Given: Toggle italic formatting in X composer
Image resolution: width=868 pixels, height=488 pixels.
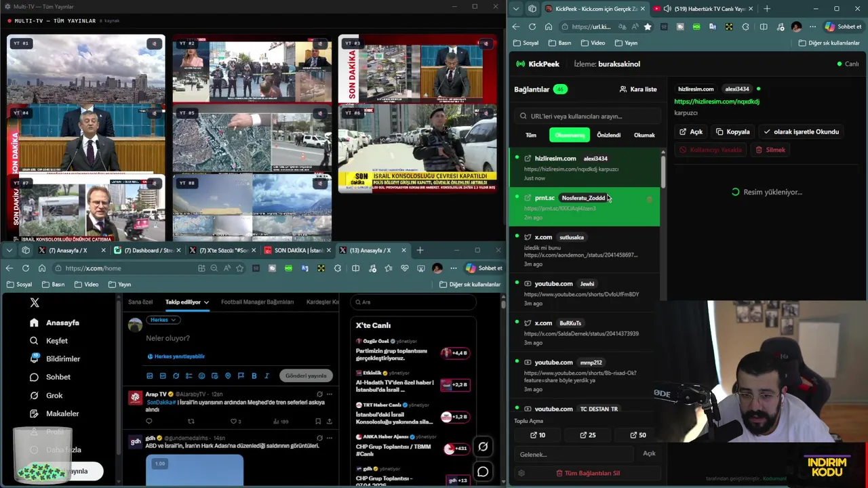Looking at the screenshot, I should point(267,375).
